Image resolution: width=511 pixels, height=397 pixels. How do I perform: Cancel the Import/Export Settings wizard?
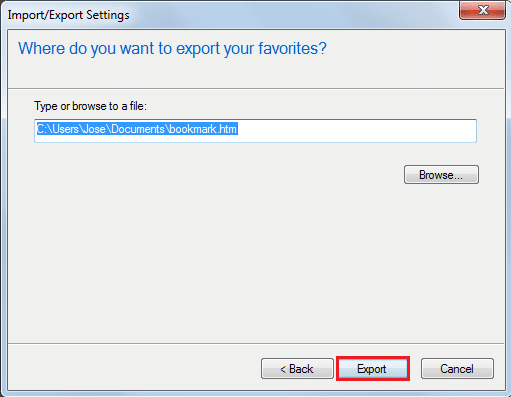tap(457, 369)
